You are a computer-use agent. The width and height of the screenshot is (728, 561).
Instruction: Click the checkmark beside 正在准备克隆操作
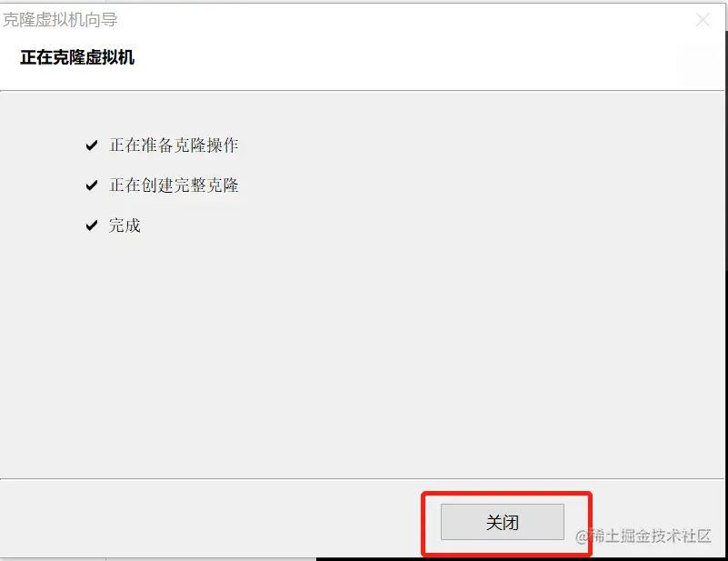(92, 145)
